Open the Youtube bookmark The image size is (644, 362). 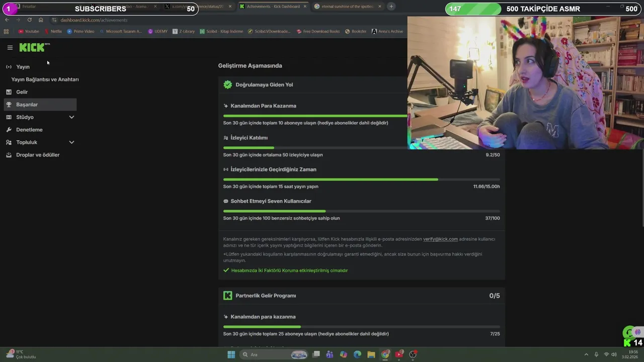[x=29, y=31]
